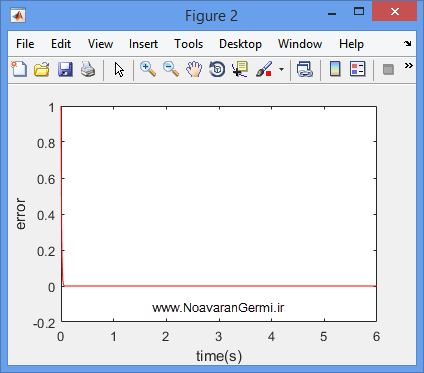424x373 pixels.
Task: Insert a colorbar using the toolbar icon
Action: click(335, 69)
